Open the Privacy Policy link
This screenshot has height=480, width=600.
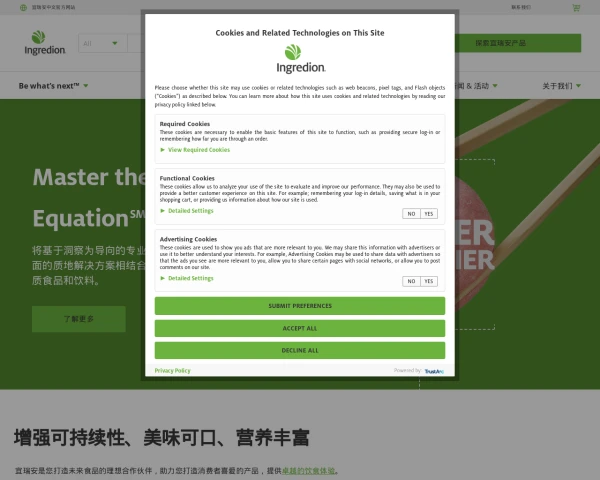tap(173, 371)
